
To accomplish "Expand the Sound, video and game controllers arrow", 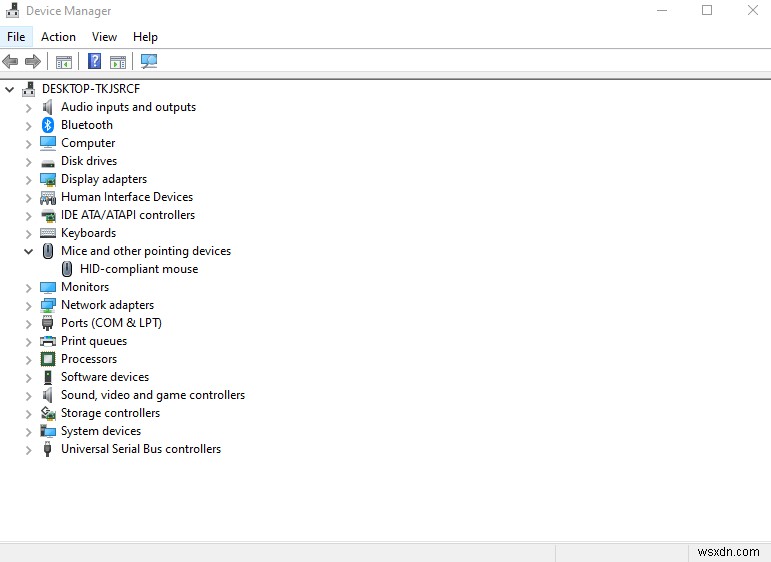I will click(x=29, y=396).
